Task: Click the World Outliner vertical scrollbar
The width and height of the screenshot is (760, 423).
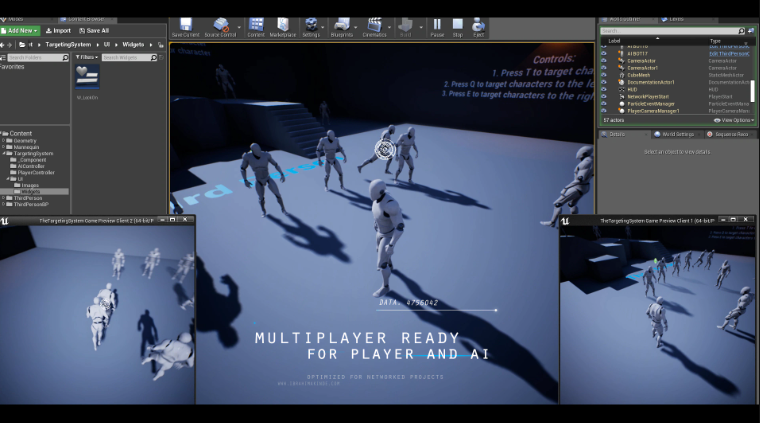Action: [753, 91]
